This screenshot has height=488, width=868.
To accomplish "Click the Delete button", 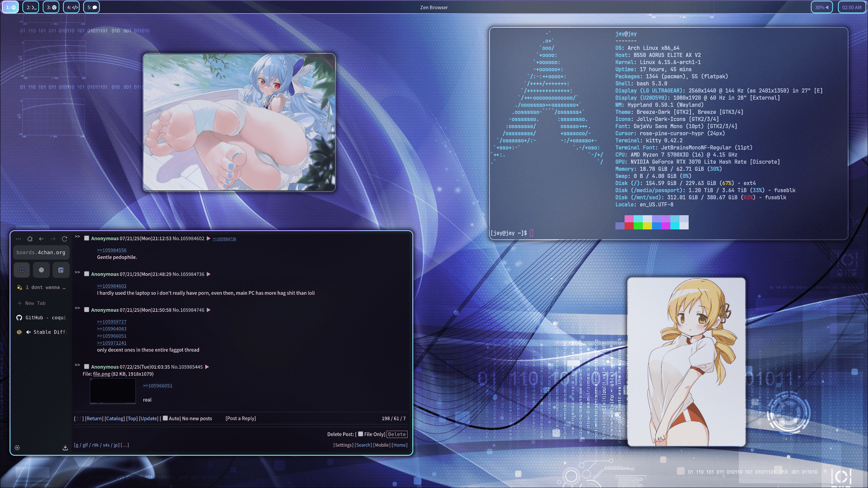I will pos(397,434).
